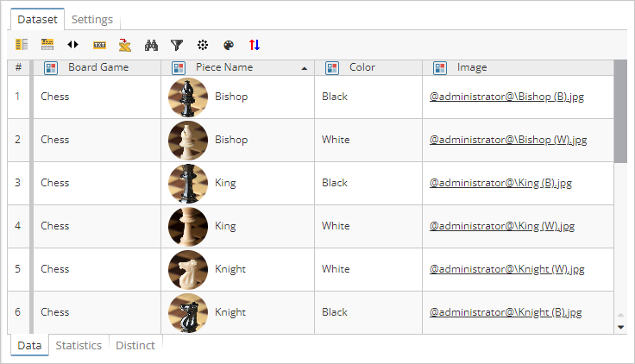Image resolution: width=635 pixels, height=364 pixels.
Task: Click the scroll down arrow of grid
Action: click(x=620, y=327)
